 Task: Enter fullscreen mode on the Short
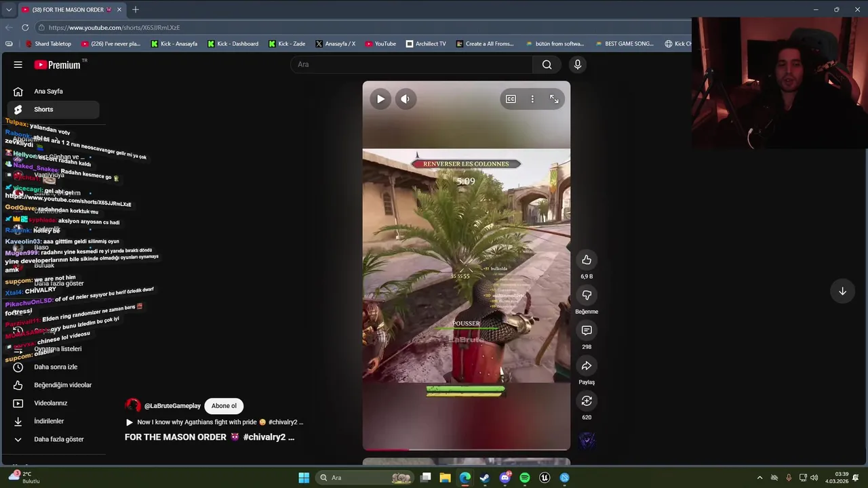pos(554,99)
